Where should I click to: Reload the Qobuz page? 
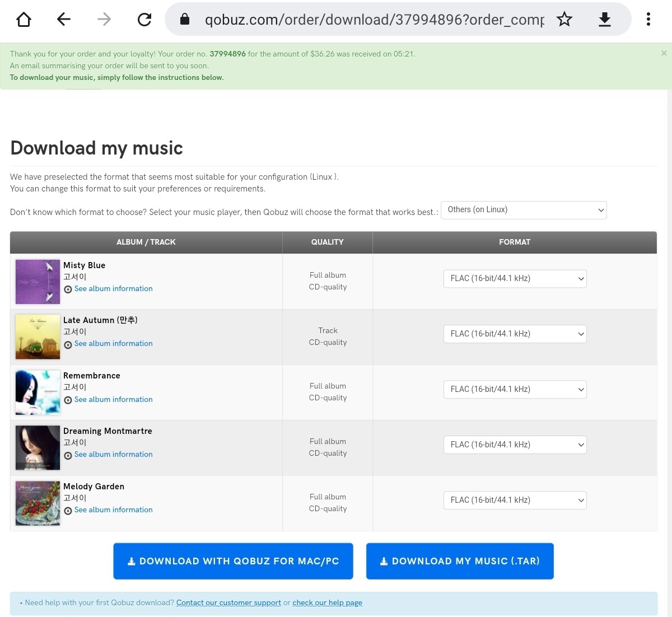(x=144, y=20)
